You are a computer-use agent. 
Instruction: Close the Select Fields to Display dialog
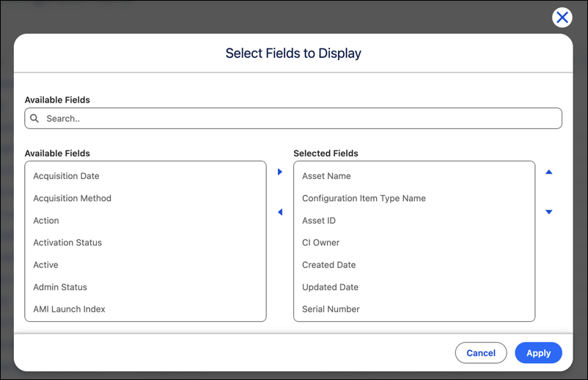click(x=562, y=18)
